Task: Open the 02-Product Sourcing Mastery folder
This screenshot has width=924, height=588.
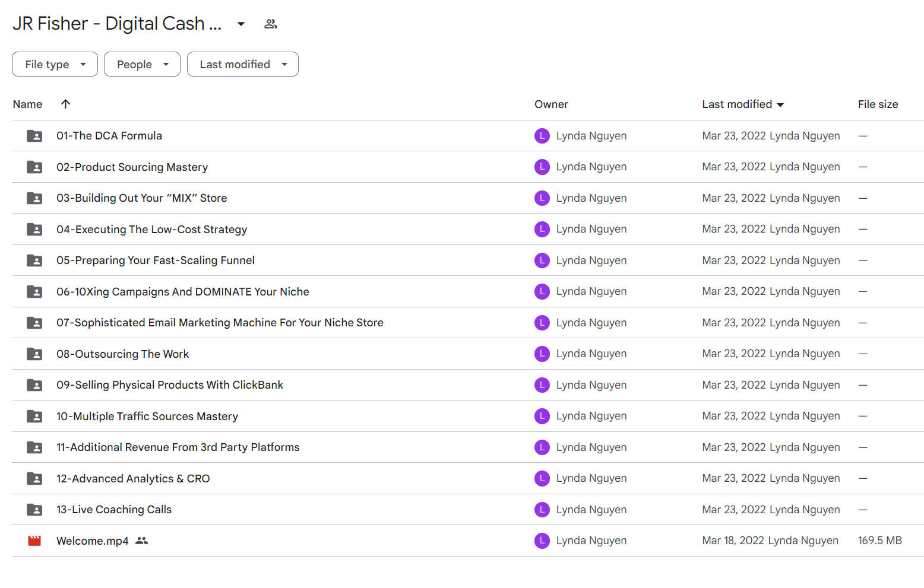Action: (132, 167)
